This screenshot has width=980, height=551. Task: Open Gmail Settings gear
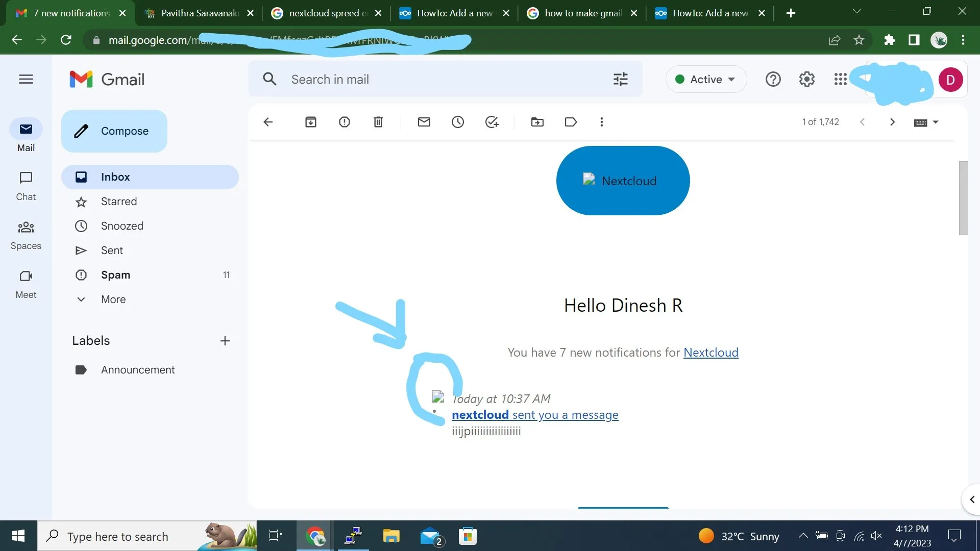806,79
